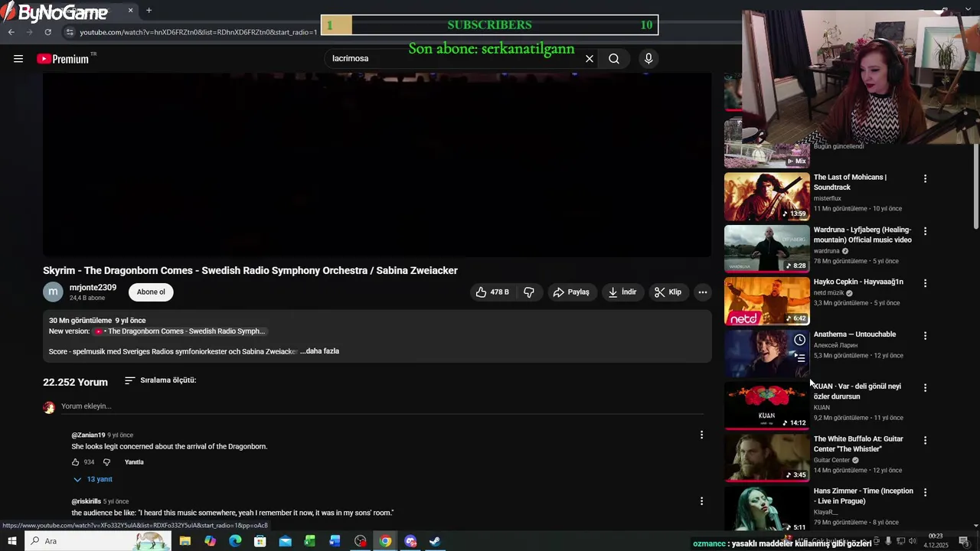
Task: Dislike the Skyrim video
Action: (x=529, y=292)
